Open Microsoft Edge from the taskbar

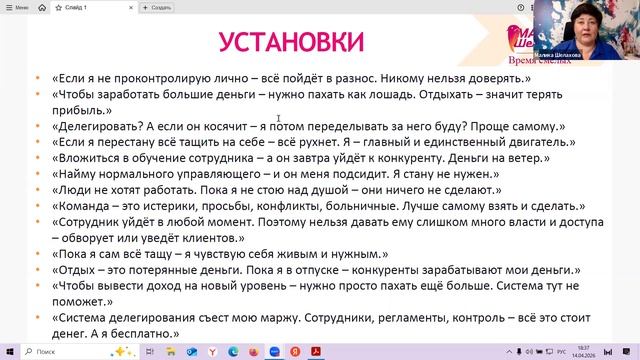pyautogui.click(x=233, y=351)
